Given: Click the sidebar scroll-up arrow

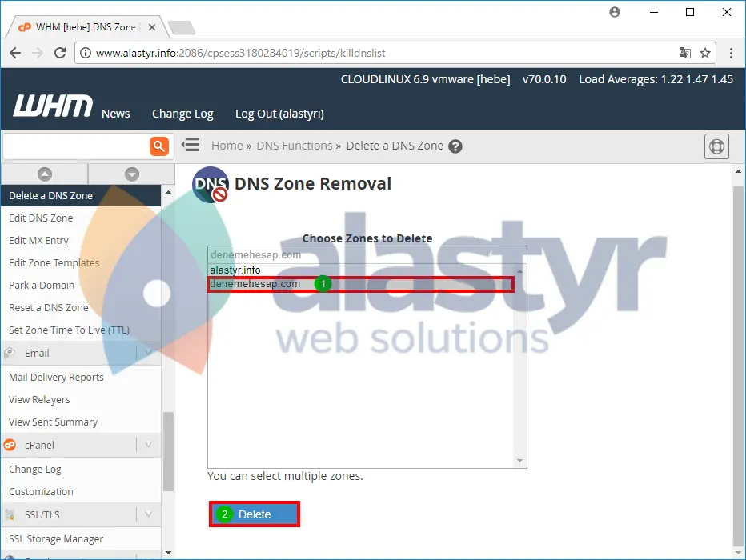Looking at the screenshot, I should (x=168, y=192).
